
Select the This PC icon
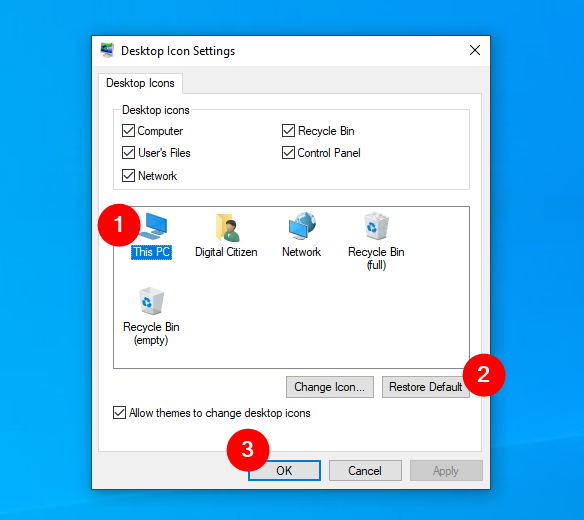[x=153, y=226]
